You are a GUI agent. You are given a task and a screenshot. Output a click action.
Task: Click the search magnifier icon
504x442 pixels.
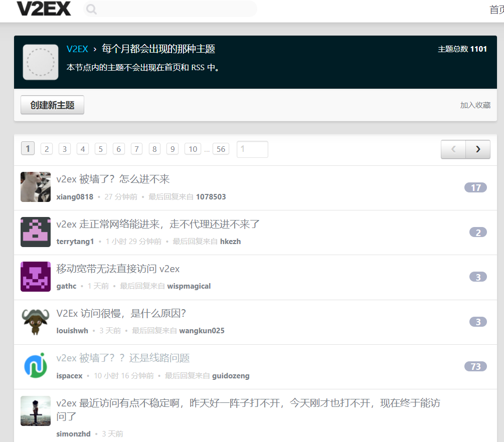91,9
